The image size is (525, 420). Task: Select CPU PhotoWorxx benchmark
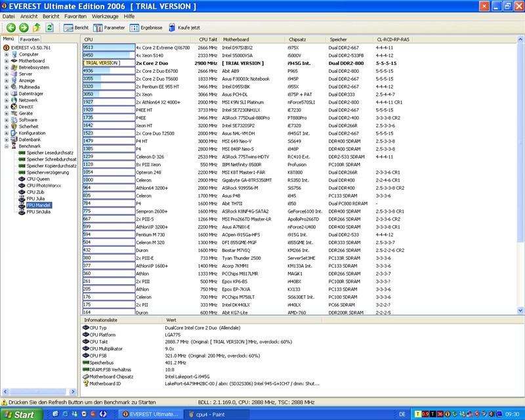44,186
